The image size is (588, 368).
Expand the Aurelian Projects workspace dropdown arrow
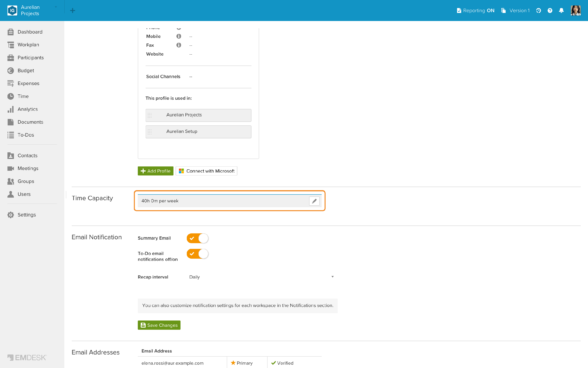(x=56, y=7)
